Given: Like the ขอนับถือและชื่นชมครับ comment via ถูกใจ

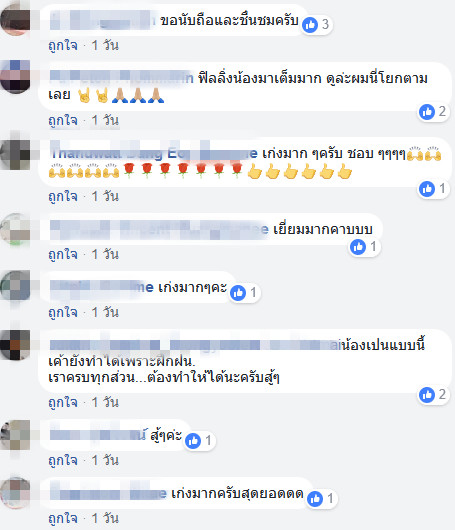Looking at the screenshot, I should [x=63, y=45].
